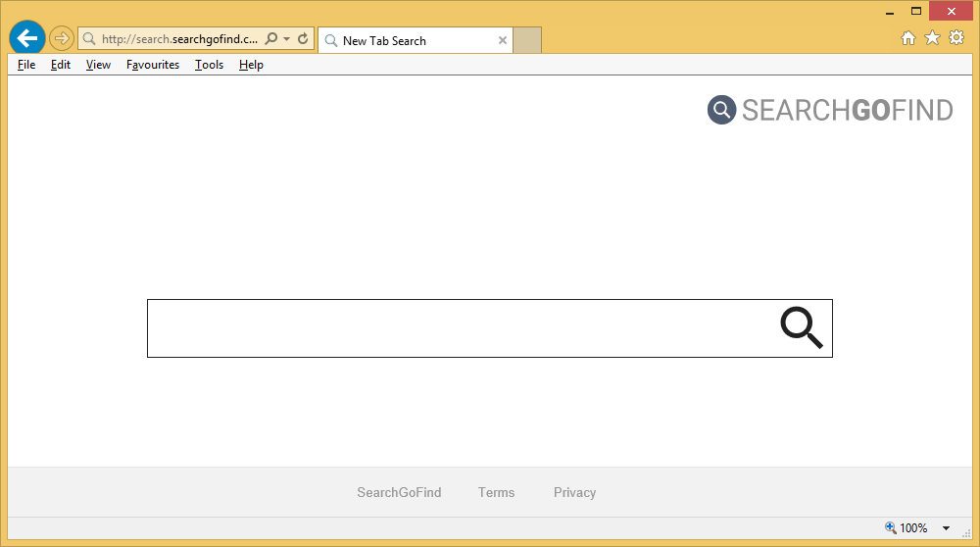Screen dimensions: 980x547
Task: Open a new blank tab button
Action: click(x=527, y=40)
